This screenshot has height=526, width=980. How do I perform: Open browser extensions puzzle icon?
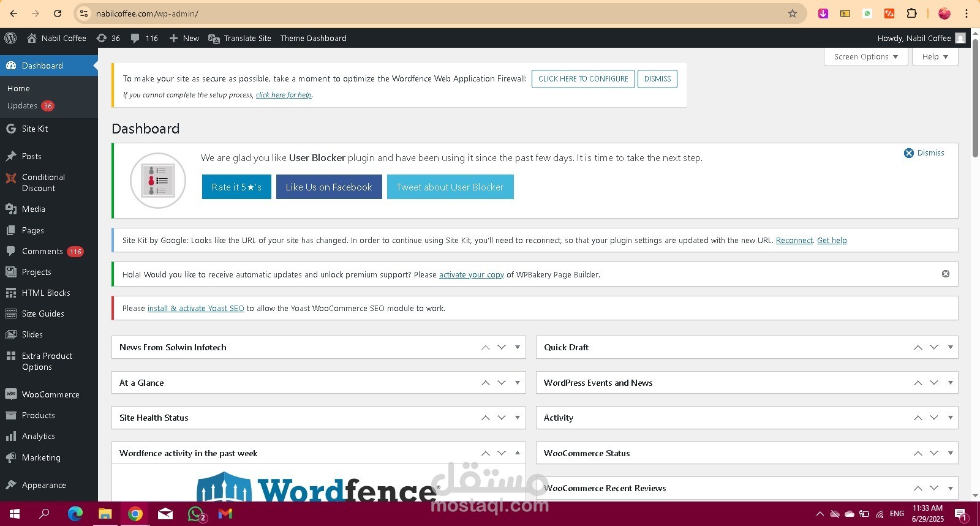point(911,13)
